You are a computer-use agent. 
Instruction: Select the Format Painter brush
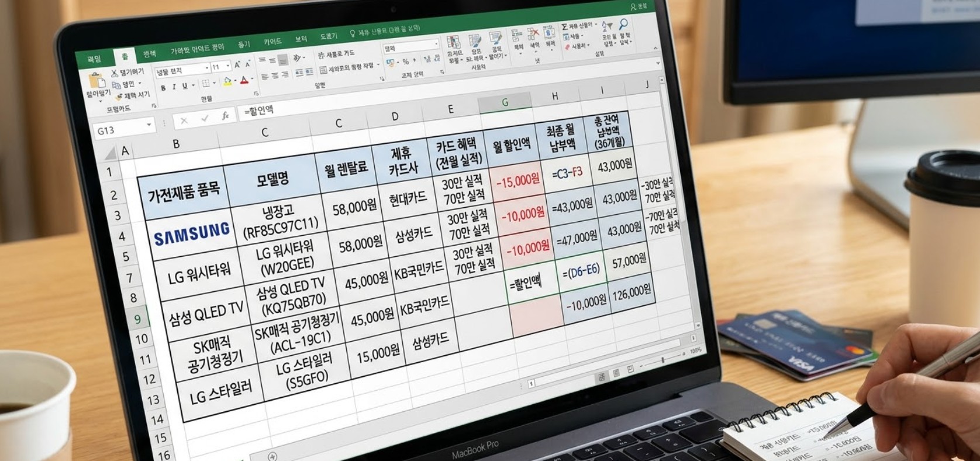pyautogui.click(x=119, y=97)
